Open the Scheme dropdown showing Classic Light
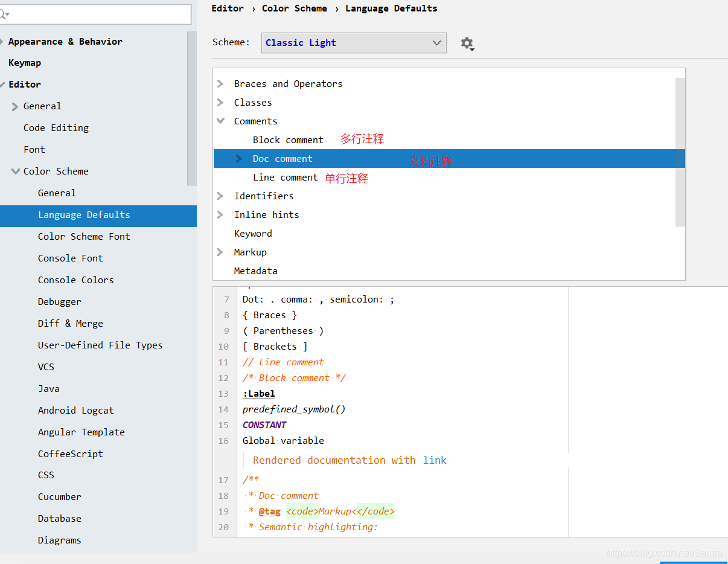728x564 pixels. click(354, 43)
